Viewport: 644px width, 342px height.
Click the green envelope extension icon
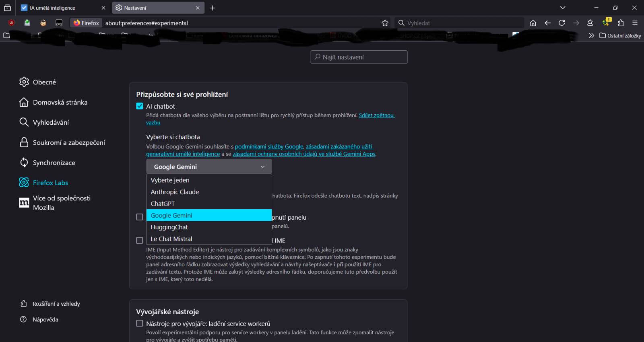[27, 23]
